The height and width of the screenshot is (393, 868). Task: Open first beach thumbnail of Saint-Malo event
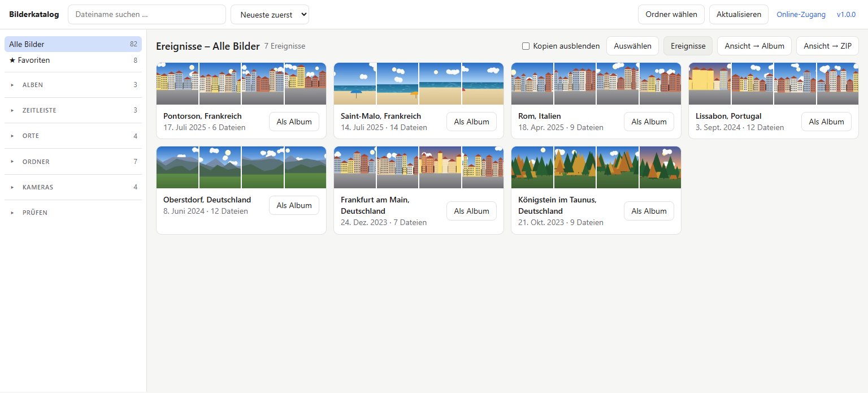click(355, 84)
